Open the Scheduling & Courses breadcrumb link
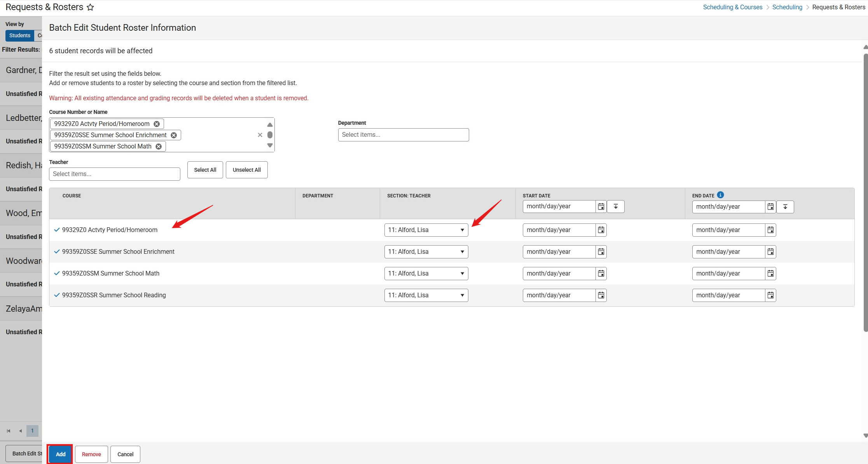 732,7
